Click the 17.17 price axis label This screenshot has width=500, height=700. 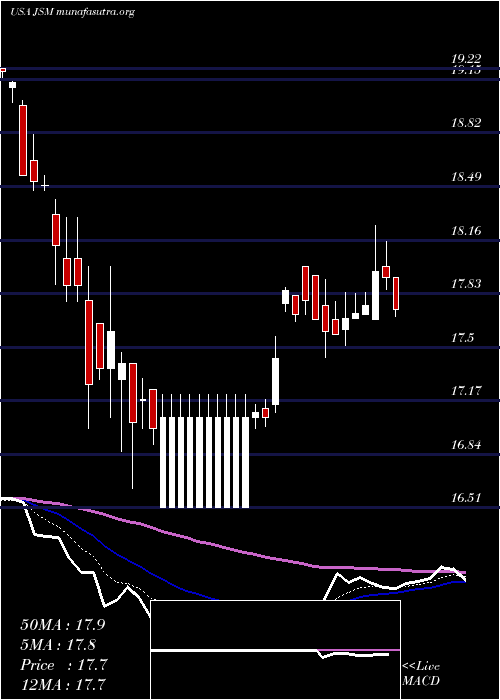466,391
